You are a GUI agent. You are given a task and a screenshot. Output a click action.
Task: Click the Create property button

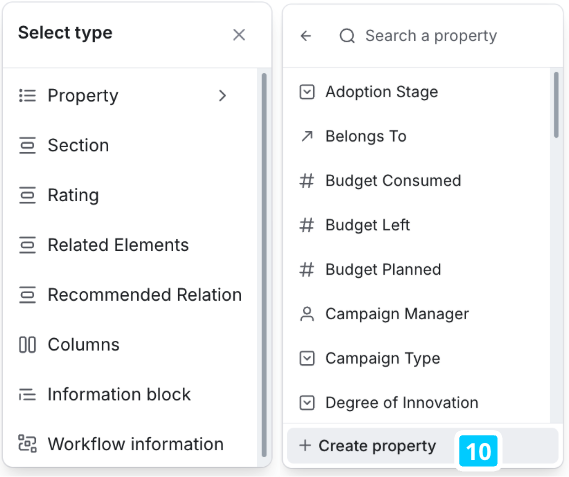422,445
